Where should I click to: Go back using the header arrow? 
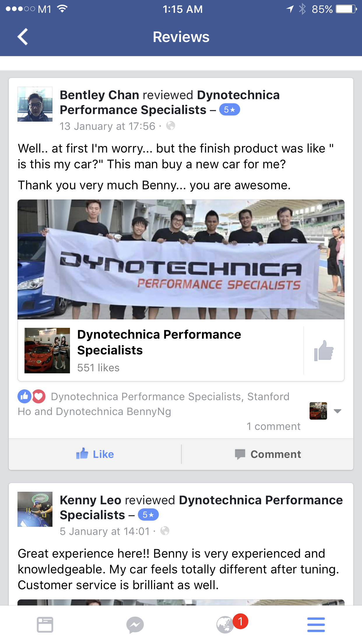tap(23, 37)
